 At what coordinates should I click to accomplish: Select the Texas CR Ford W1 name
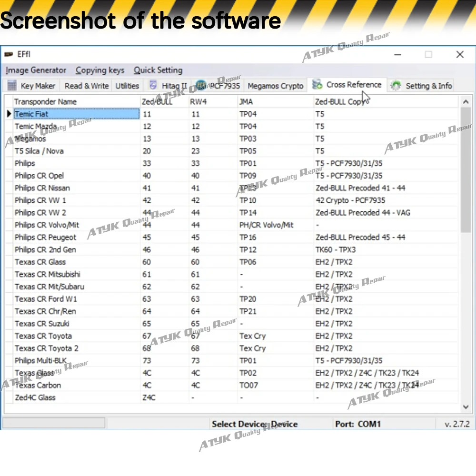tap(46, 299)
